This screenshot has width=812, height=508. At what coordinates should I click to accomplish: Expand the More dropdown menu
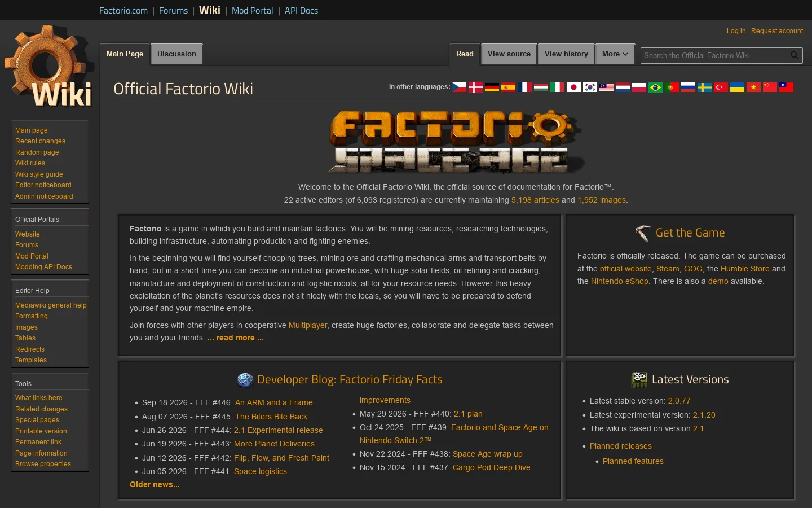tap(615, 54)
